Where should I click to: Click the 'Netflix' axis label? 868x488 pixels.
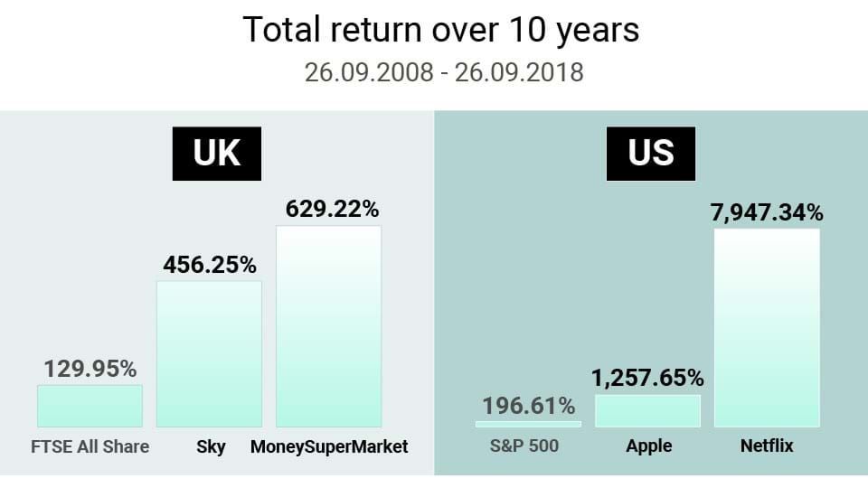click(x=767, y=446)
